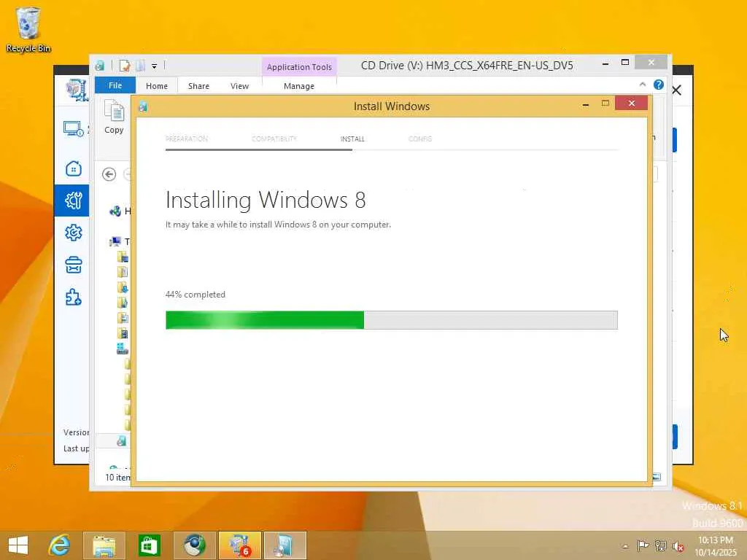This screenshot has width=747, height=560.
Task: Open Action Center flag icon
Action: [x=643, y=545]
